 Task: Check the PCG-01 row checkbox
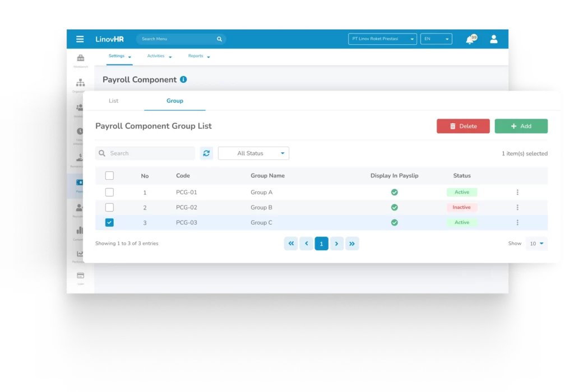[109, 192]
